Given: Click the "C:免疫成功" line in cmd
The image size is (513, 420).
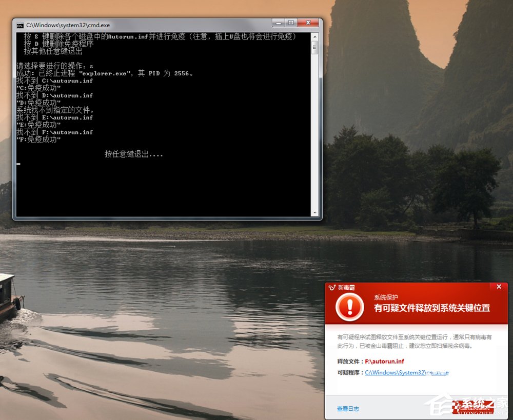Looking at the screenshot, I should 38,88.
